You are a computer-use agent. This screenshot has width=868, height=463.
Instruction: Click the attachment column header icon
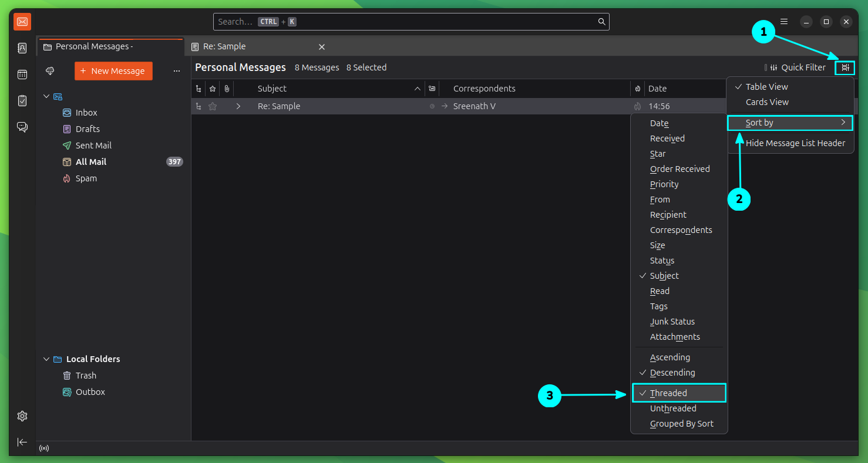[227, 88]
